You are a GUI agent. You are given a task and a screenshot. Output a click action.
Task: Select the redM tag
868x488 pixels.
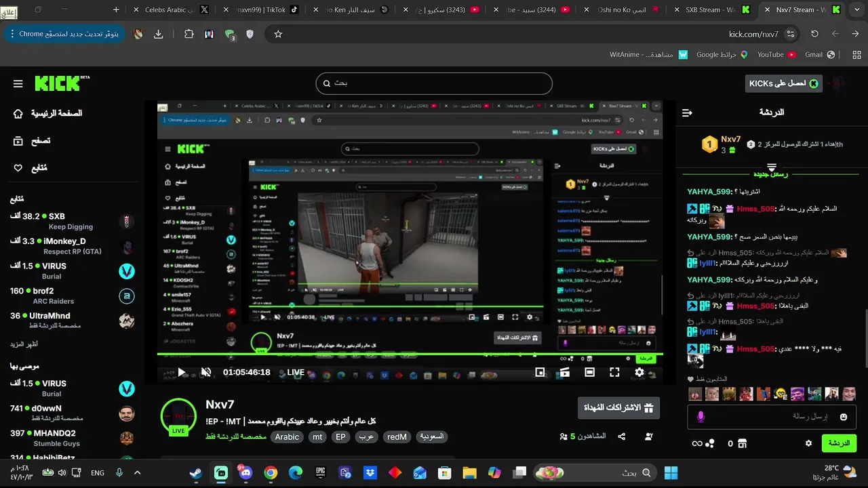(x=397, y=437)
